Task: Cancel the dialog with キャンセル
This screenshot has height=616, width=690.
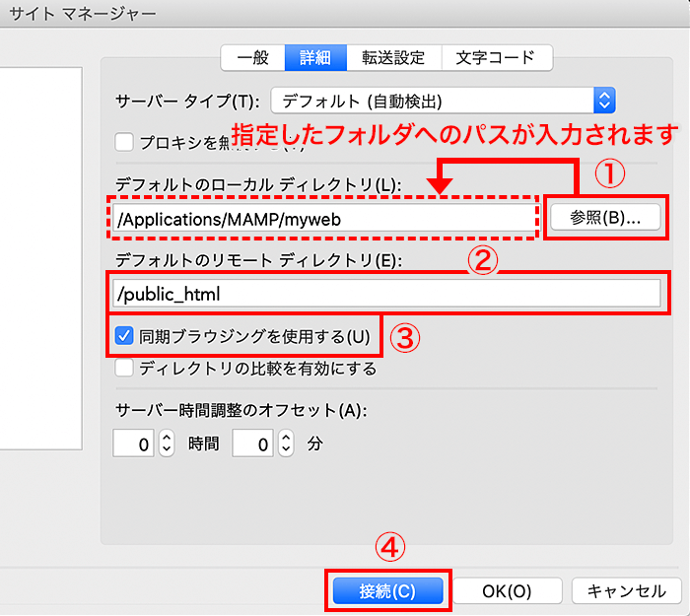Action: point(626,591)
